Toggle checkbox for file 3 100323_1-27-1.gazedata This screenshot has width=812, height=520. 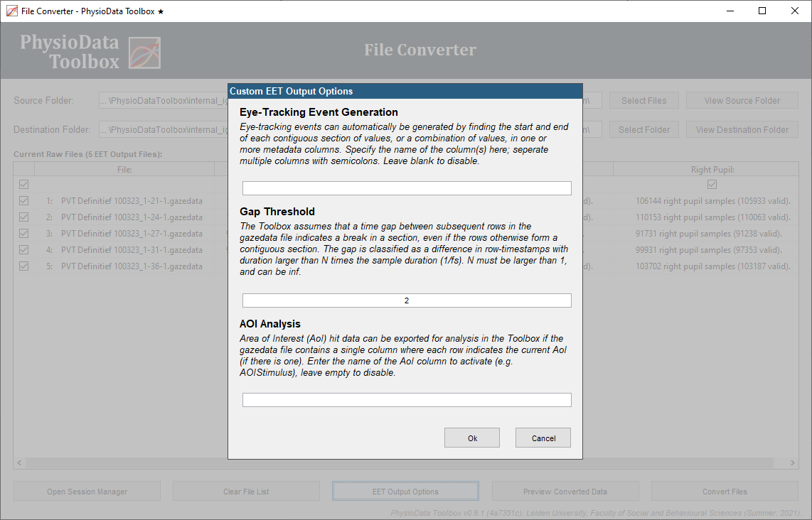[24, 233]
